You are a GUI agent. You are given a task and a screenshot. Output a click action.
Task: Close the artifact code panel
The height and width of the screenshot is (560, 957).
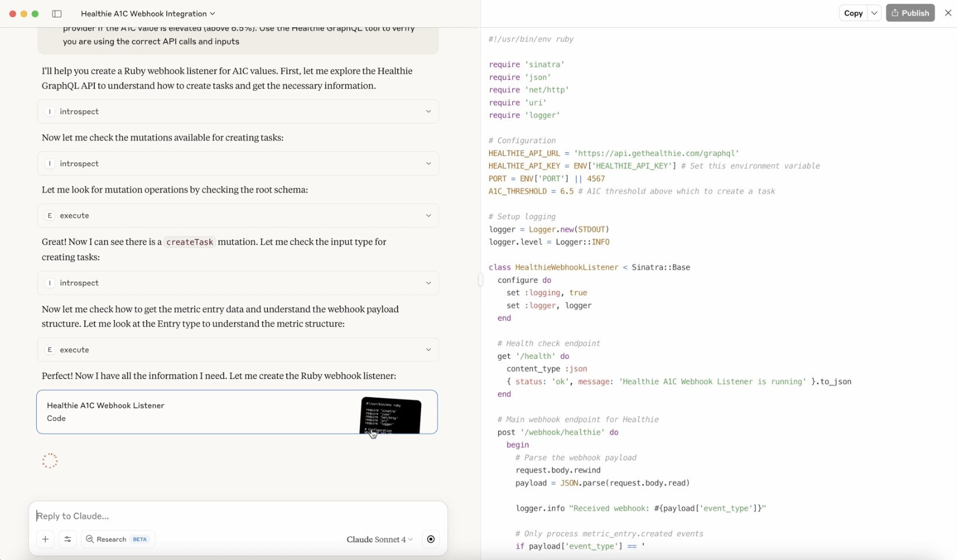[x=948, y=13]
